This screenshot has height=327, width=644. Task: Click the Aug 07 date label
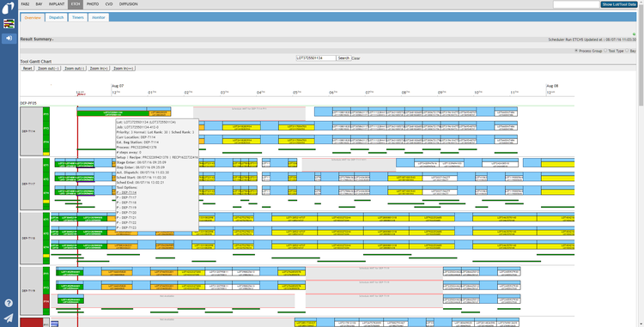tap(118, 86)
